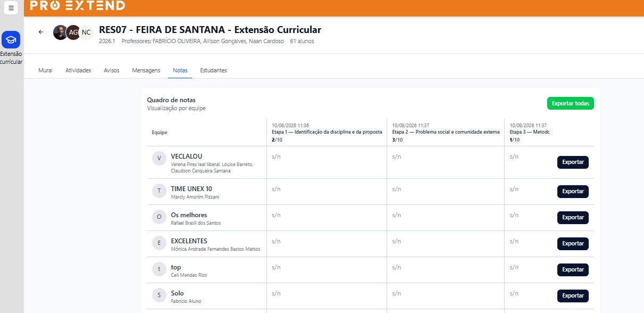This screenshot has height=313, width=644.
Task: Go back with the left arrow
Action: click(x=41, y=32)
